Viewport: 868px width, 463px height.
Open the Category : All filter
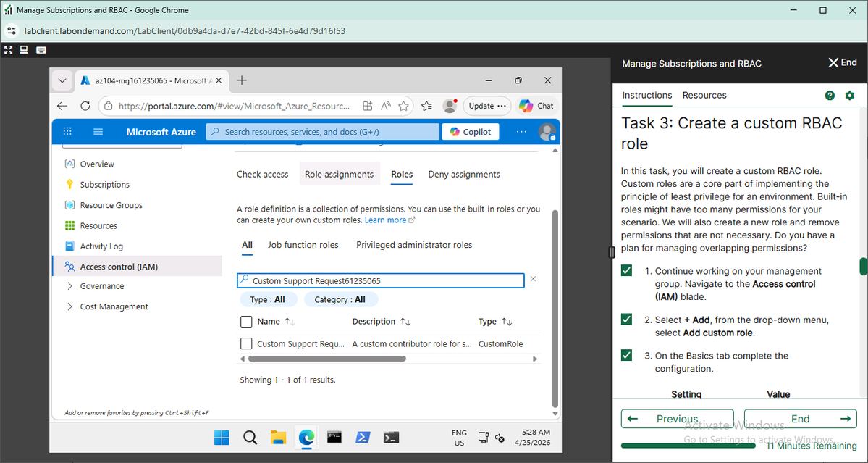(x=341, y=300)
